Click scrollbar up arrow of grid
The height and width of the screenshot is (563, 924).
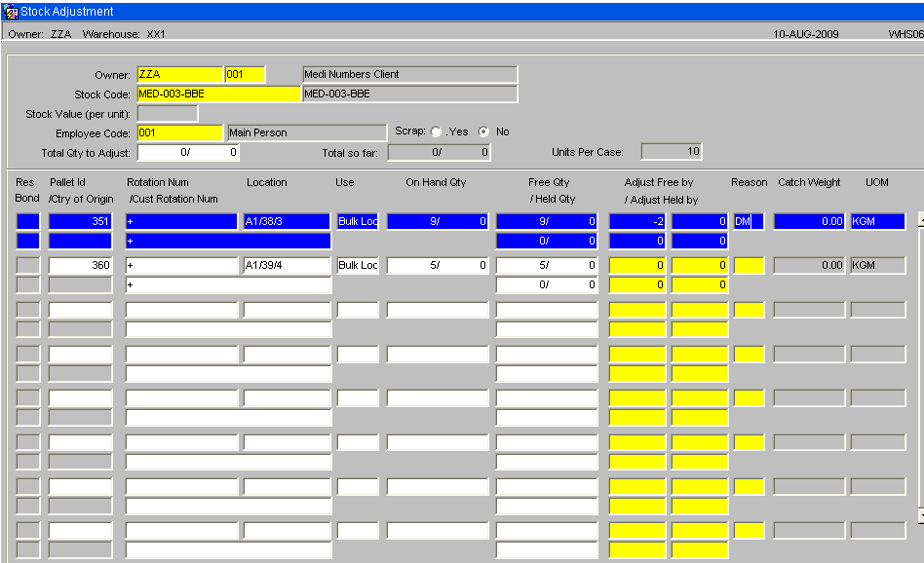point(921,220)
